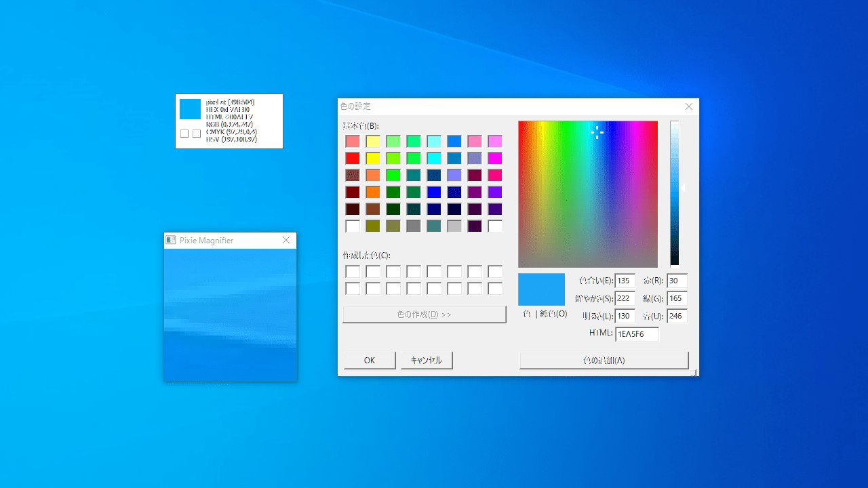Image resolution: width=868 pixels, height=488 pixels.
Task: Confirm the color with the OK button
Action: pyautogui.click(x=370, y=360)
